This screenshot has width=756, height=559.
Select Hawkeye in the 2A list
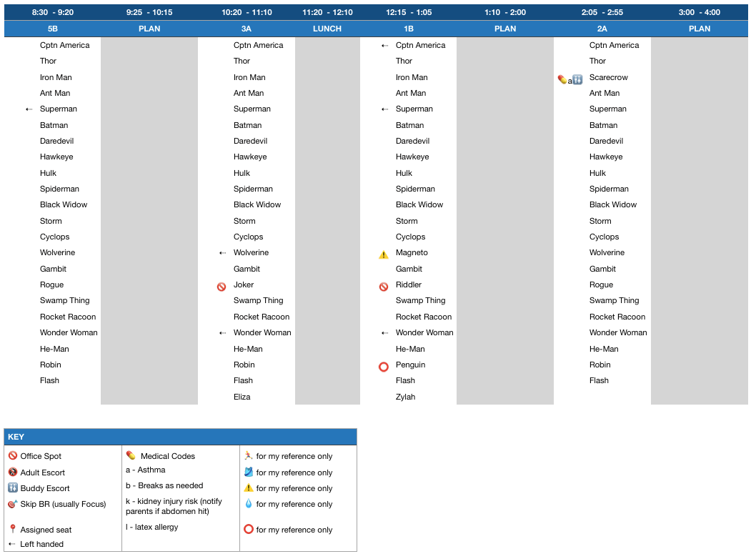pyautogui.click(x=606, y=157)
